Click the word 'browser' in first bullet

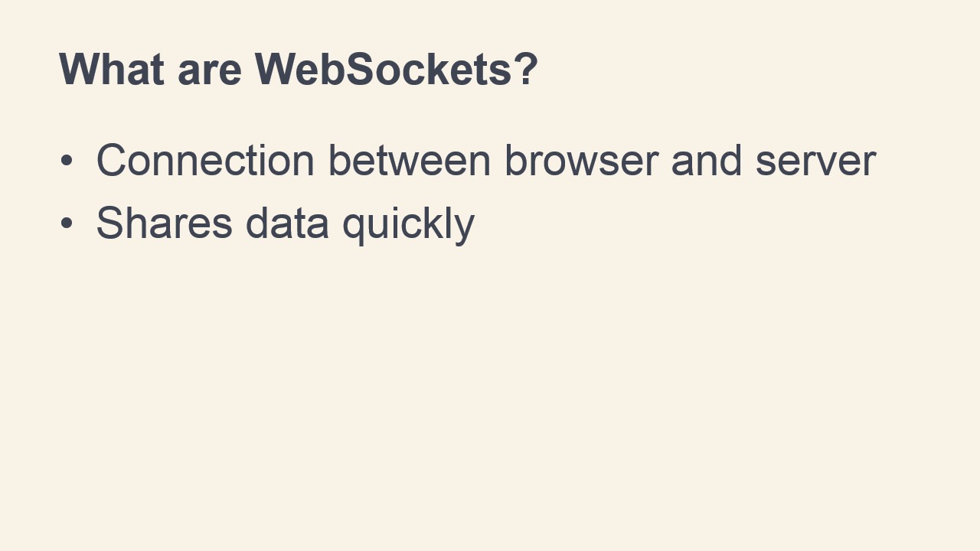click(x=581, y=161)
